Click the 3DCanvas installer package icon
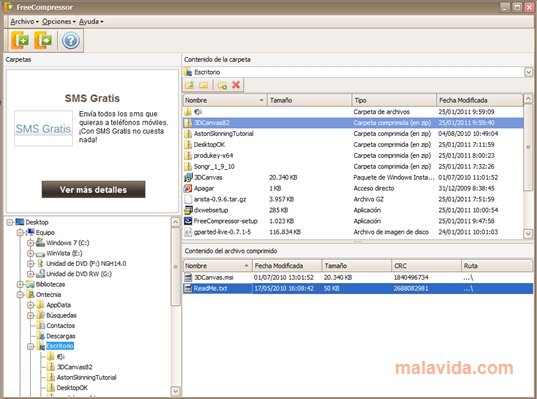The image size is (537, 399). pyautogui.click(x=188, y=177)
